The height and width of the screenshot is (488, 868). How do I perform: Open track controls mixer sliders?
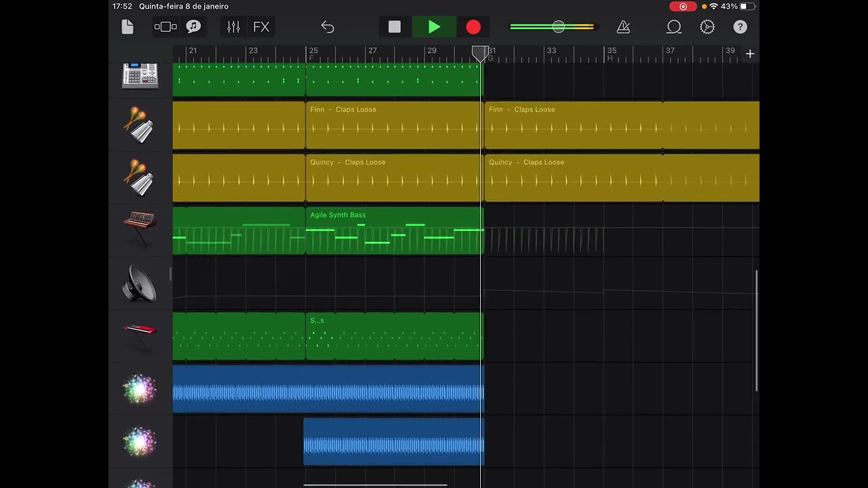(233, 27)
